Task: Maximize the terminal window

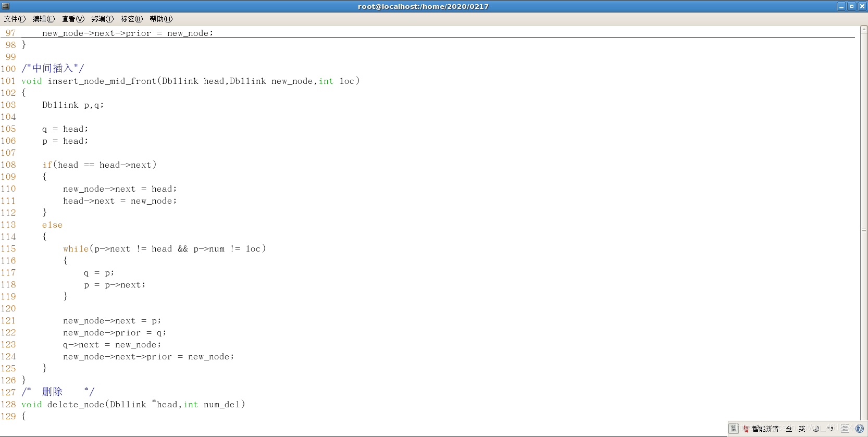Action: [x=852, y=6]
